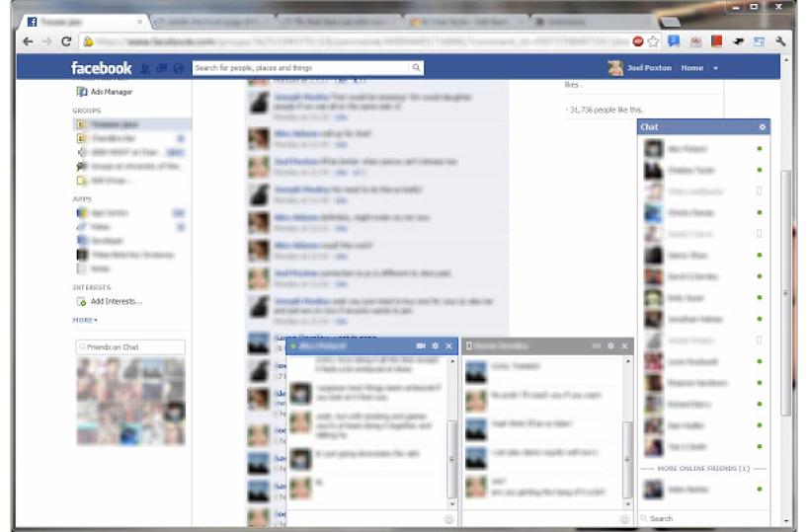Viewport: 808px width, 532px height.
Task: Open options gear in blue-header chat window
Action: [435, 346]
